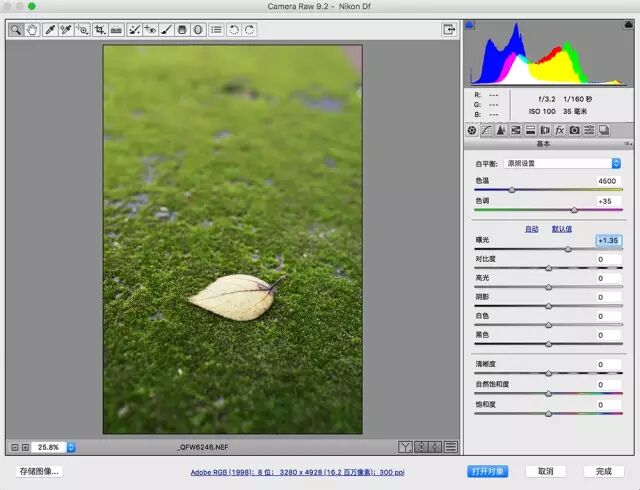Toggle between current and default panel settings icon
This screenshot has width=640, height=490.
(451, 447)
